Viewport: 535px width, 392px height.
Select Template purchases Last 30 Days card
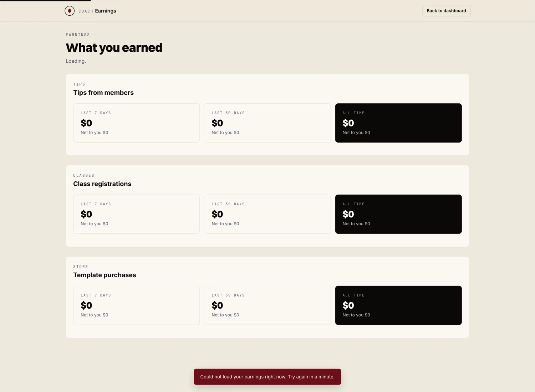[267, 305]
